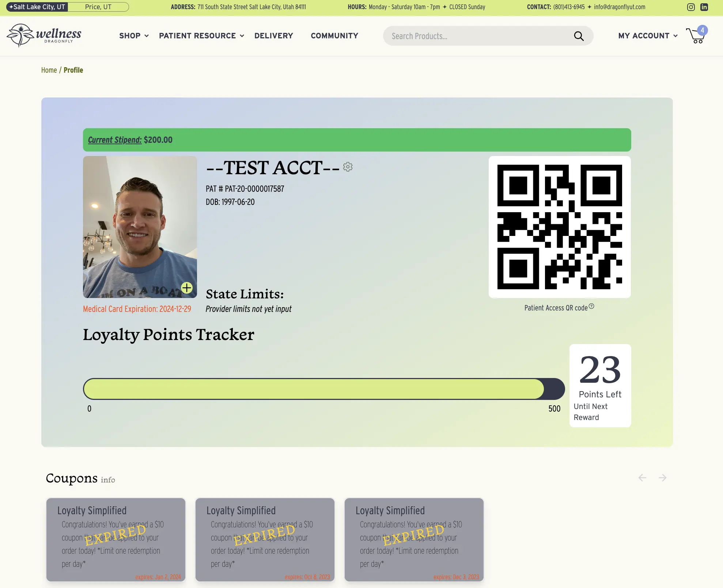Viewport: 723px width, 588px height.
Task: Click the Current Stipend link
Action: 115,140
